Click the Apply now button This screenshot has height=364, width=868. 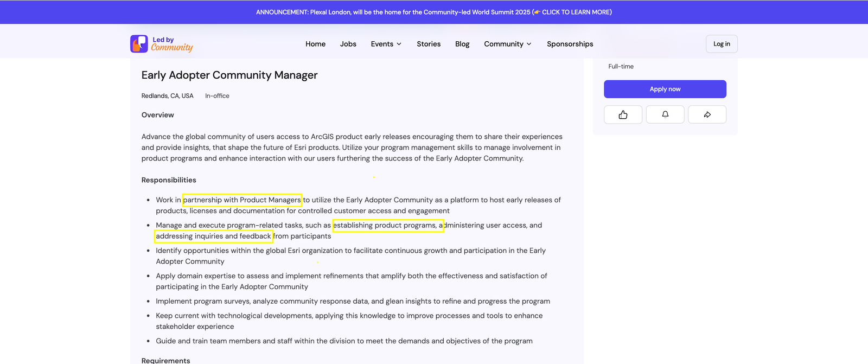[665, 89]
